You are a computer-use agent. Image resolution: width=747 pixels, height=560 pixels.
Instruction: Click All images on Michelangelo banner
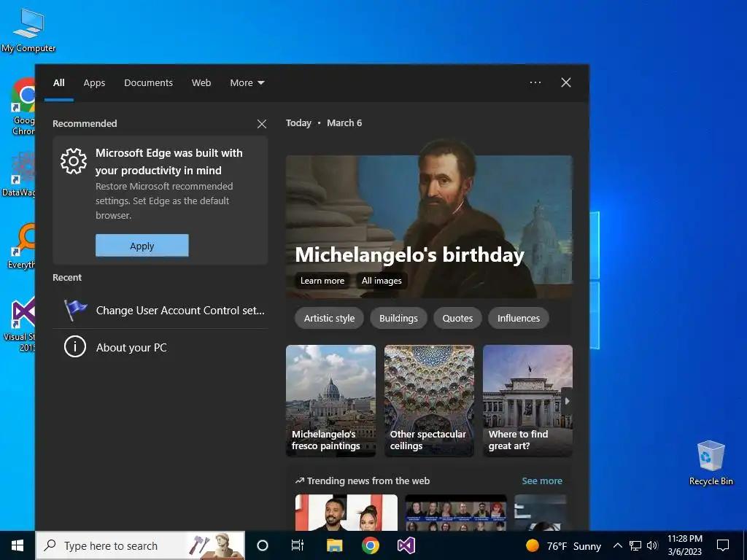(x=382, y=281)
